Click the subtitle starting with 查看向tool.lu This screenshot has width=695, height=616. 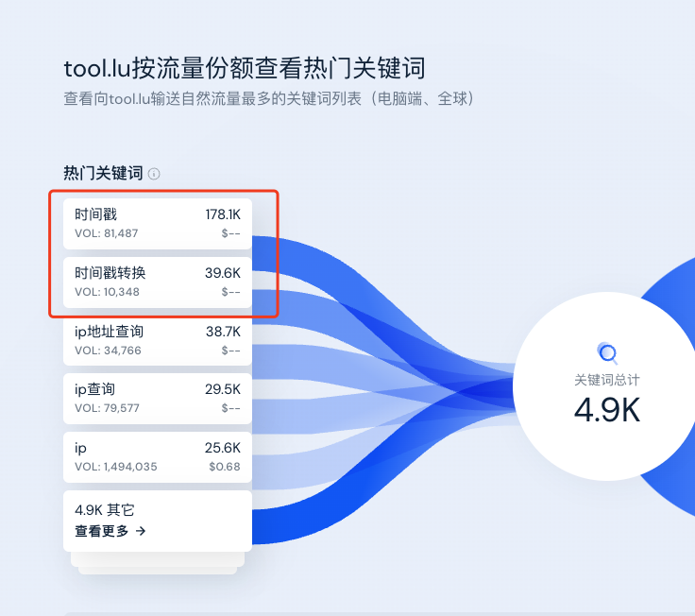coord(268,98)
